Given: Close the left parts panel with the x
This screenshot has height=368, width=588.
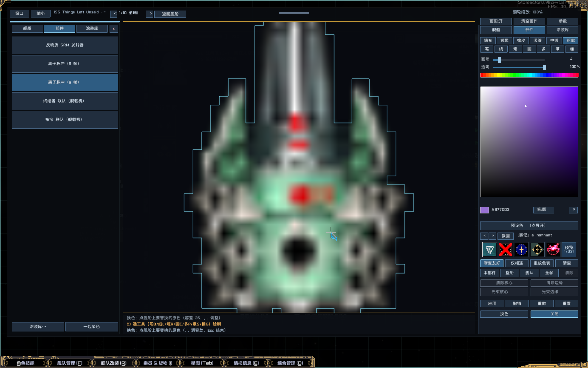Looking at the screenshot, I should coord(114,29).
